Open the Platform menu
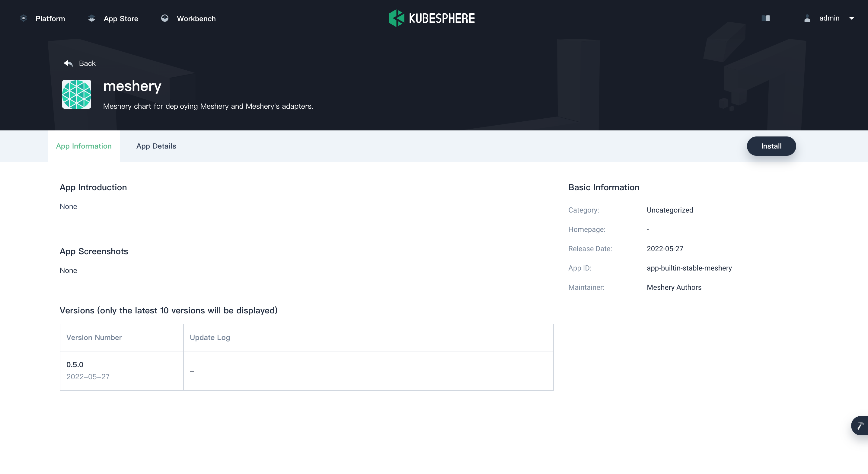Screen dimensions: 868x474 pyautogui.click(x=50, y=18)
